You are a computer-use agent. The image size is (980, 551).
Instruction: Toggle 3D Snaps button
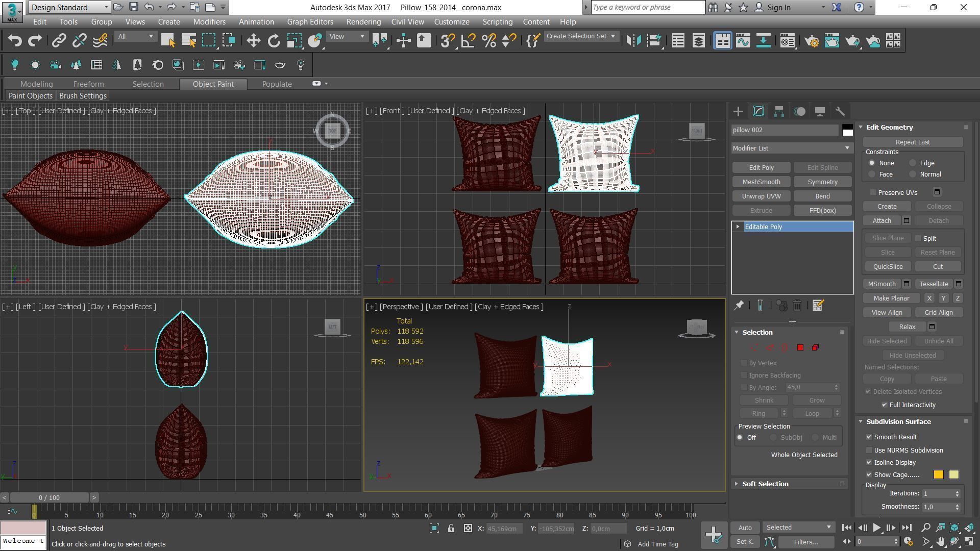[448, 41]
